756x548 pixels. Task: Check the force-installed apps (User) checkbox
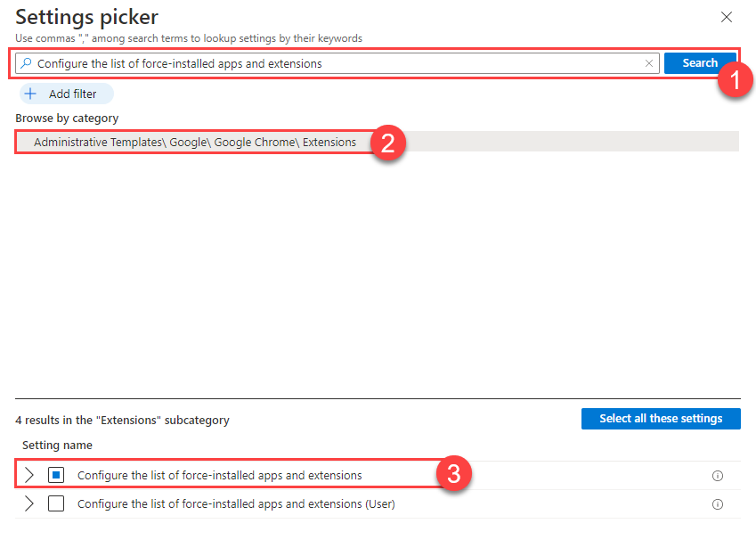pos(56,503)
